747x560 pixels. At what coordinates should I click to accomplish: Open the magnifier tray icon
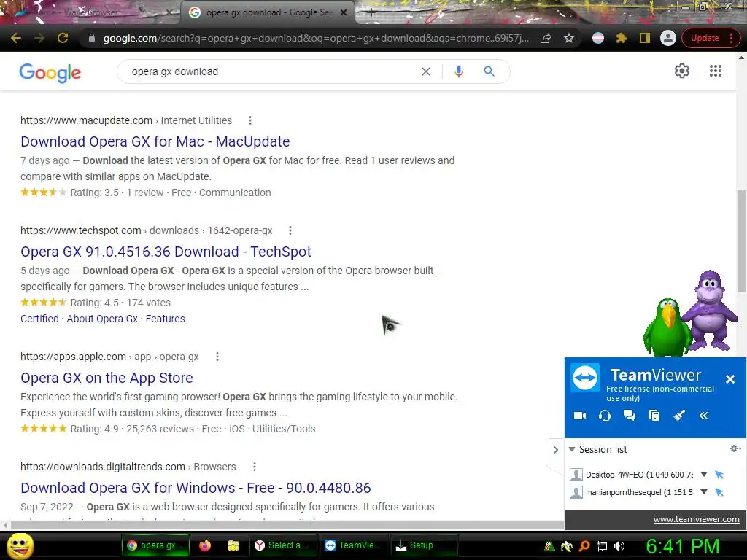[584, 546]
